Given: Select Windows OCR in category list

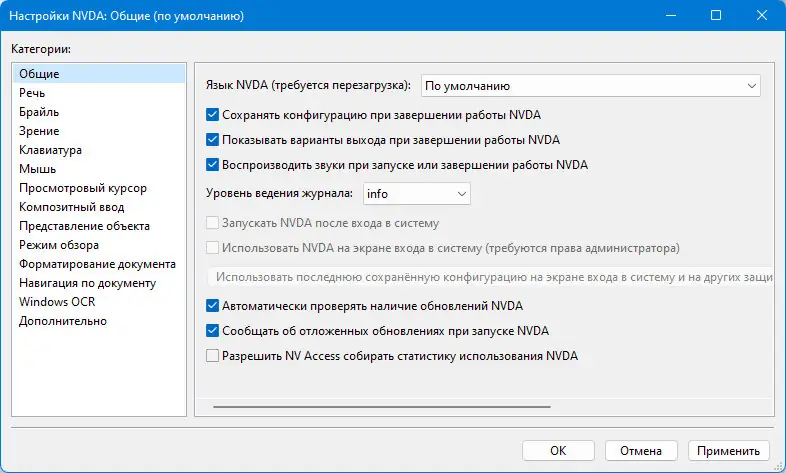Looking at the screenshot, I should (56, 302).
